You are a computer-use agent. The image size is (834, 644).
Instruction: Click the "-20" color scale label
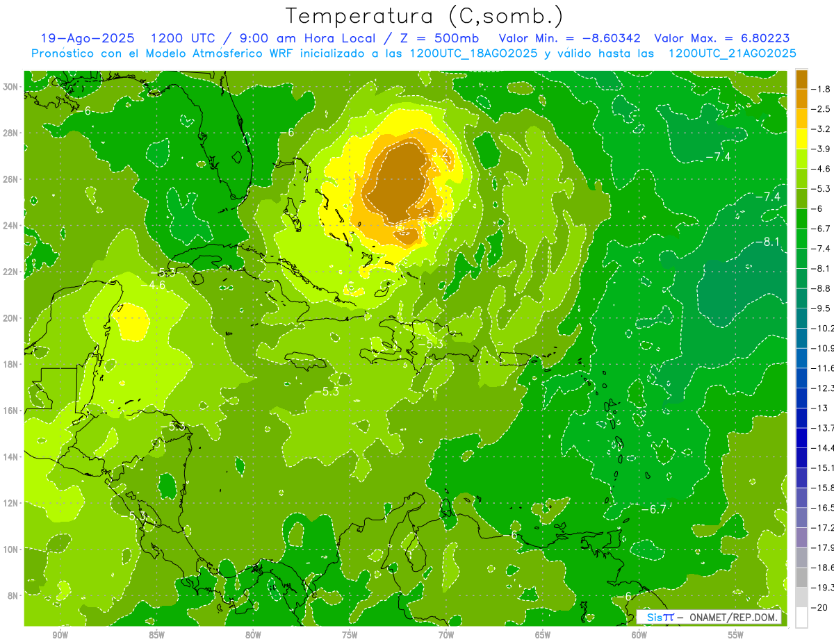pos(819,607)
